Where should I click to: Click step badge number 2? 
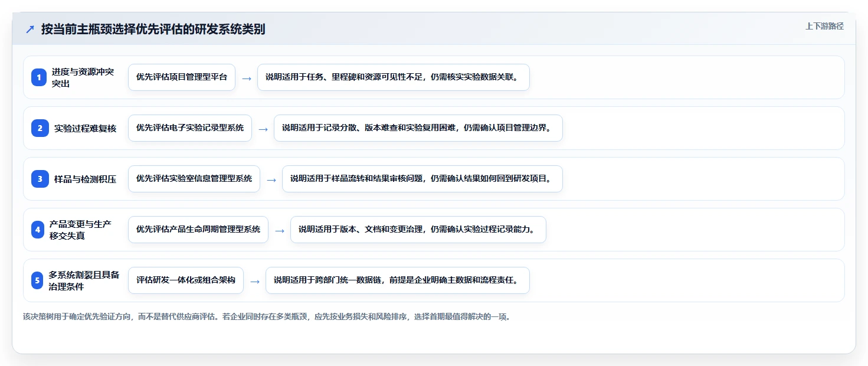pyautogui.click(x=40, y=128)
